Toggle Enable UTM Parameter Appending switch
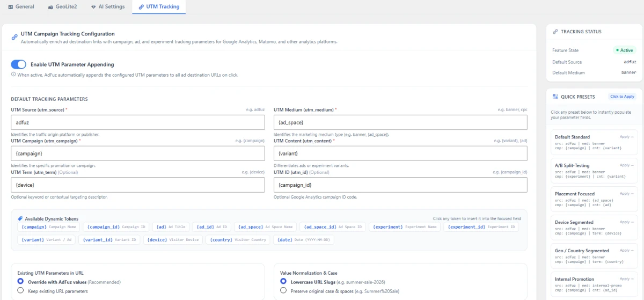644x300 pixels. (x=19, y=64)
